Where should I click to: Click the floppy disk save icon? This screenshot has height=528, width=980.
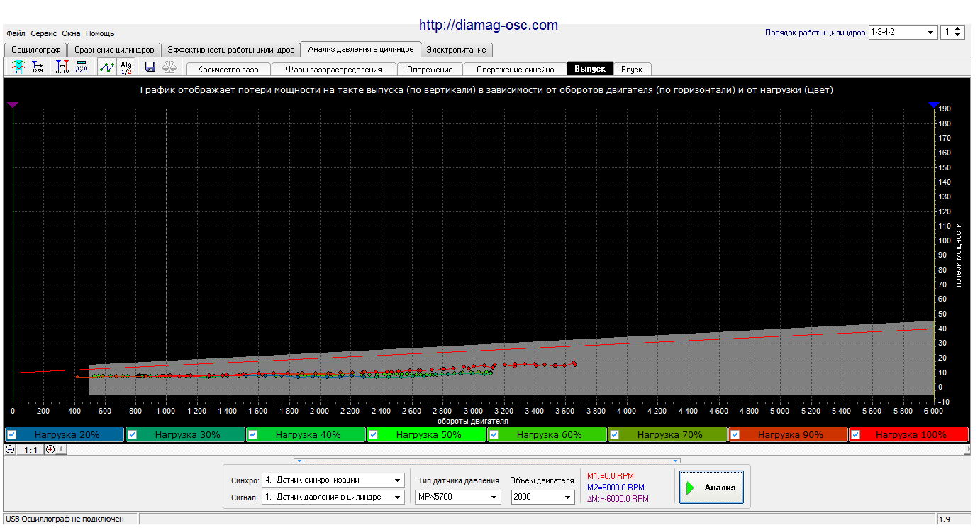[x=150, y=67]
